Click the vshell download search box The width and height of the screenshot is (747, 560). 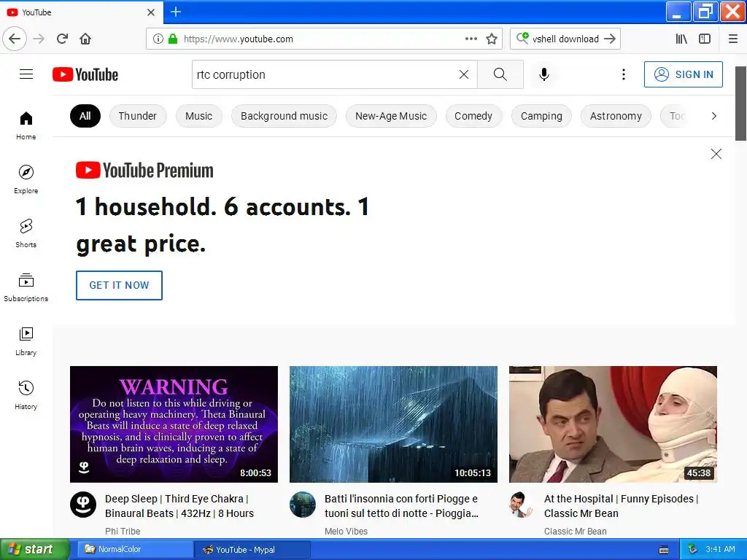(565, 39)
